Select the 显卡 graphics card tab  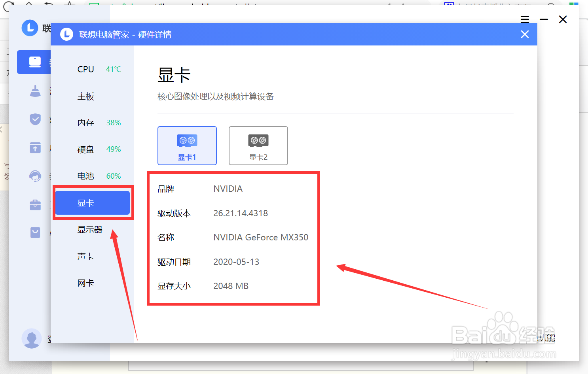point(93,203)
